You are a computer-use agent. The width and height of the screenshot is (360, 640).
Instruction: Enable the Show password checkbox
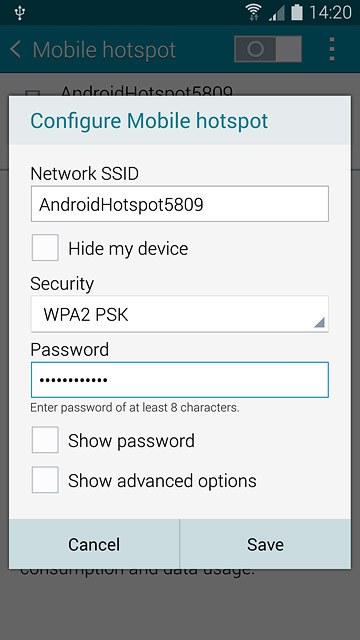point(45,440)
